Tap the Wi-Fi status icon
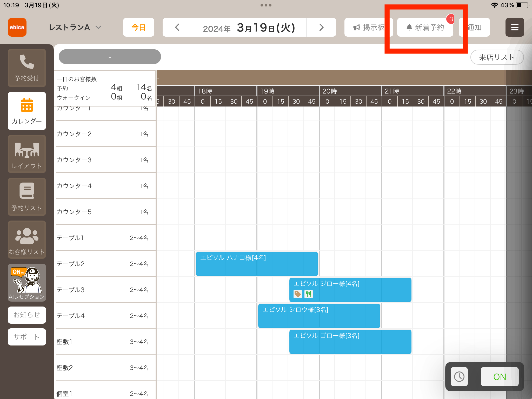 point(494,5)
